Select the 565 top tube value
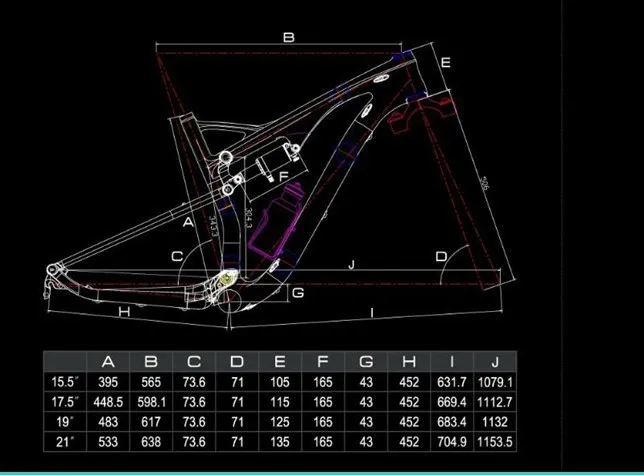Screen dimensions: 644x476 151,382
